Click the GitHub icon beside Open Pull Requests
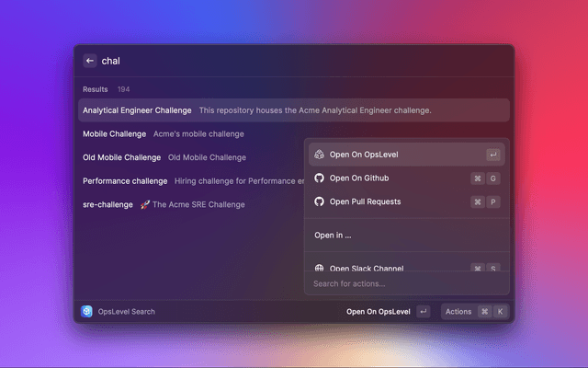This screenshot has width=588, height=368. [x=319, y=201]
